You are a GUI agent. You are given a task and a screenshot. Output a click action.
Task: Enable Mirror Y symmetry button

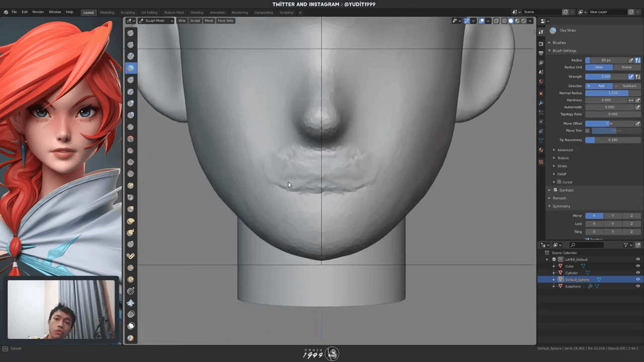(612, 216)
